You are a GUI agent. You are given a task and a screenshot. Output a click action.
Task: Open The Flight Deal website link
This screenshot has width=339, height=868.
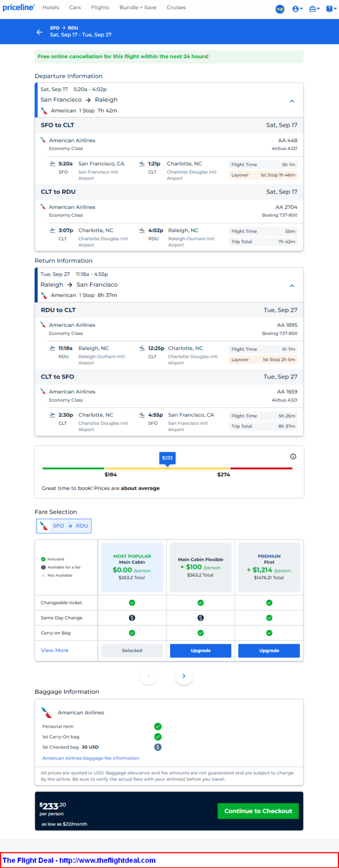click(79, 860)
